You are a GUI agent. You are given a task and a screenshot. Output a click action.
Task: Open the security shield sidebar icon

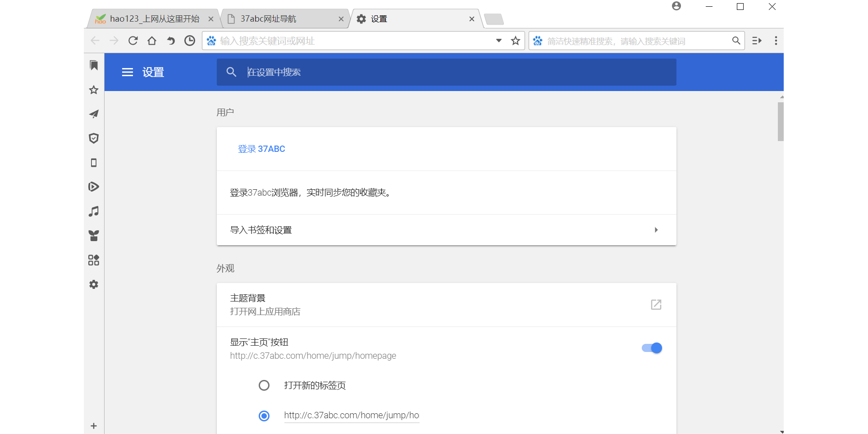[x=94, y=138]
